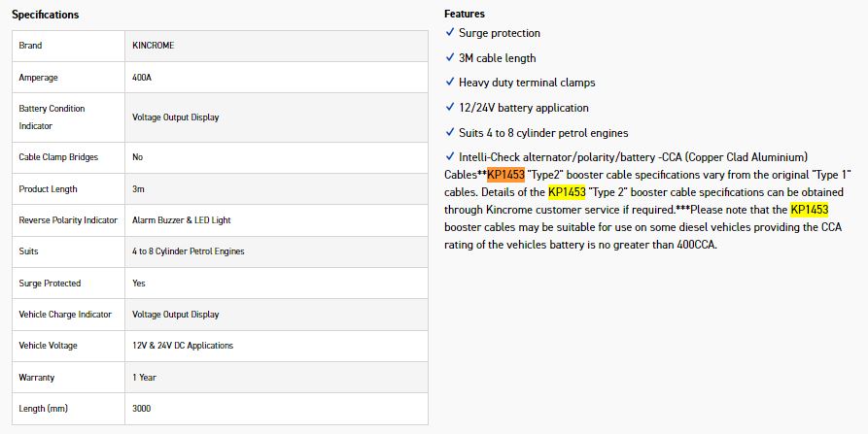Select the tick beside Suits 4 to 8 cylinder

(449, 132)
